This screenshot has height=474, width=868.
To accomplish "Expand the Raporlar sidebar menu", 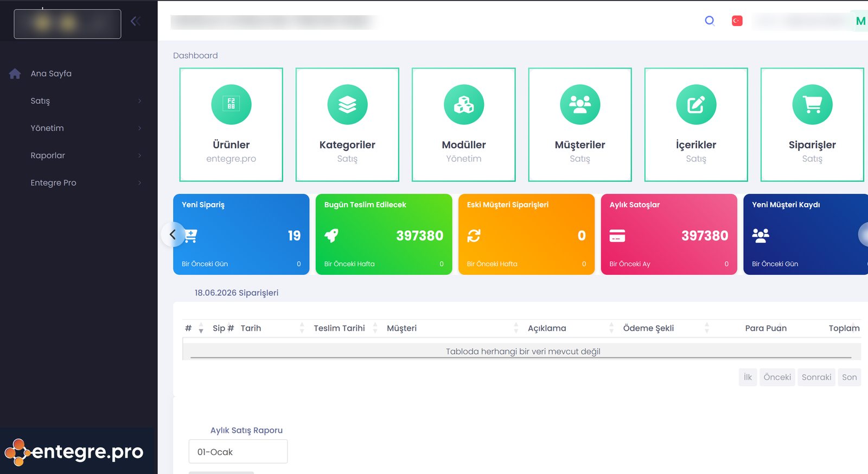I will (79, 155).
